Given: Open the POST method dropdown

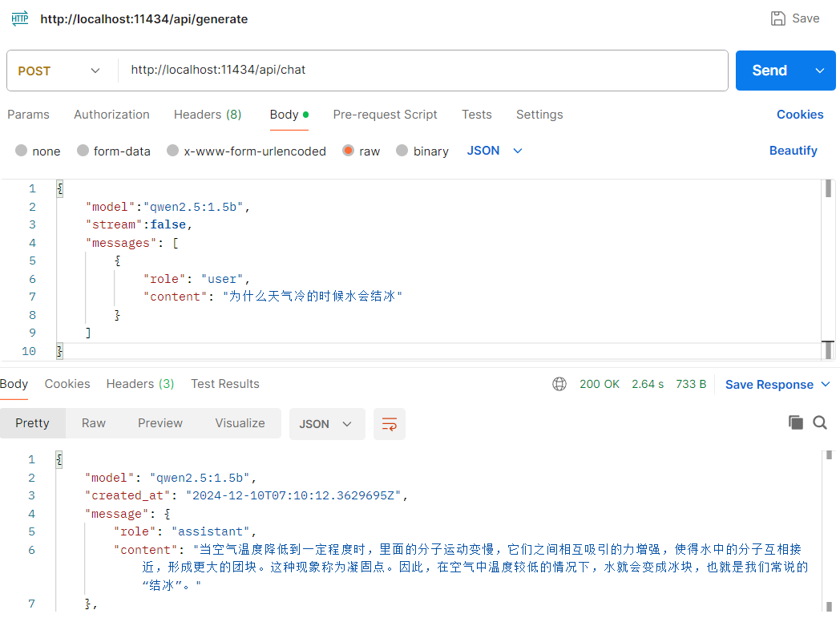Looking at the screenshot, I should coord(59,71).
